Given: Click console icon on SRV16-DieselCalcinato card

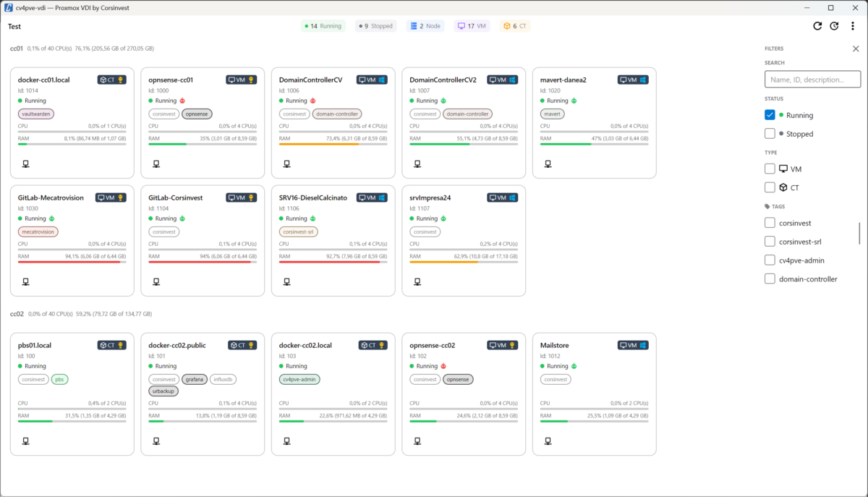Looking at the screenshot, I should [x=286, y=281].
